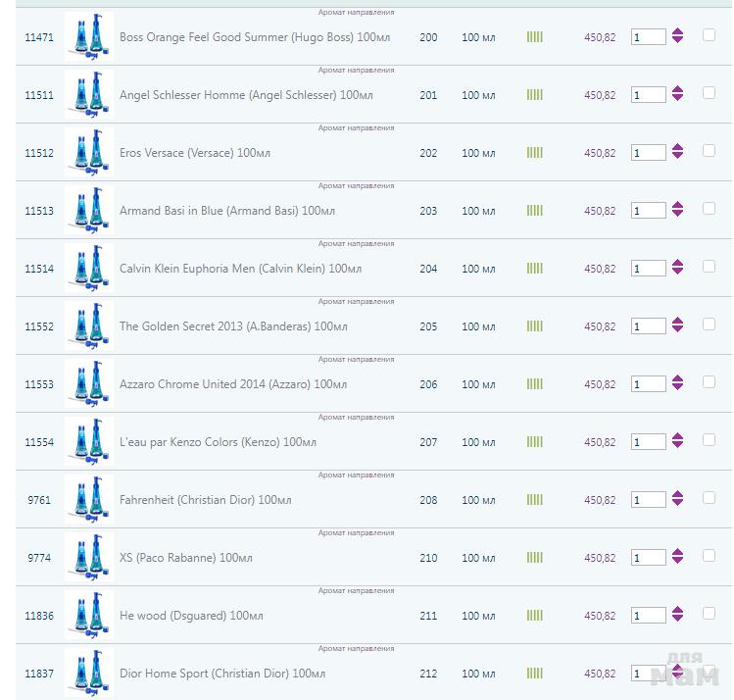Click the Аромат направления label above Azzaro Chrome
Viewport: 734px width, 700px height.
[356, 360]
